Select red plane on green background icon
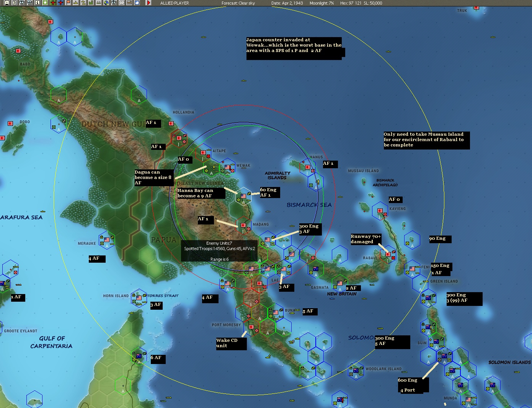This screenshot has height=408, width=532. tap(53, 3)
